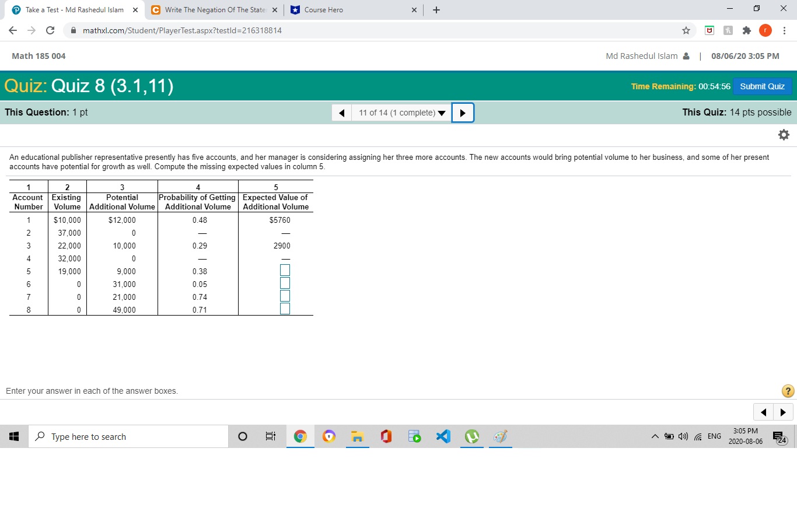
Task: Click the answer box for account 6
Action: tap(285, 283)
